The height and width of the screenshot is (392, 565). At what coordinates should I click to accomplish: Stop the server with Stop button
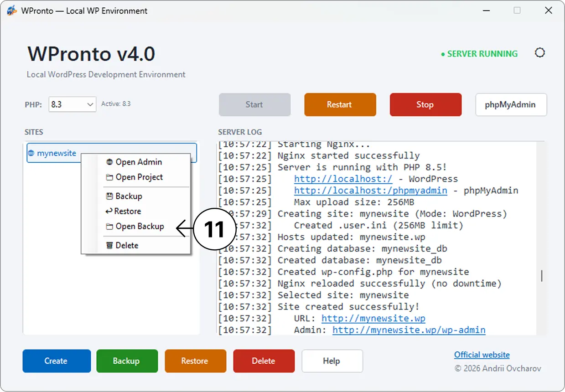(425, 105)
